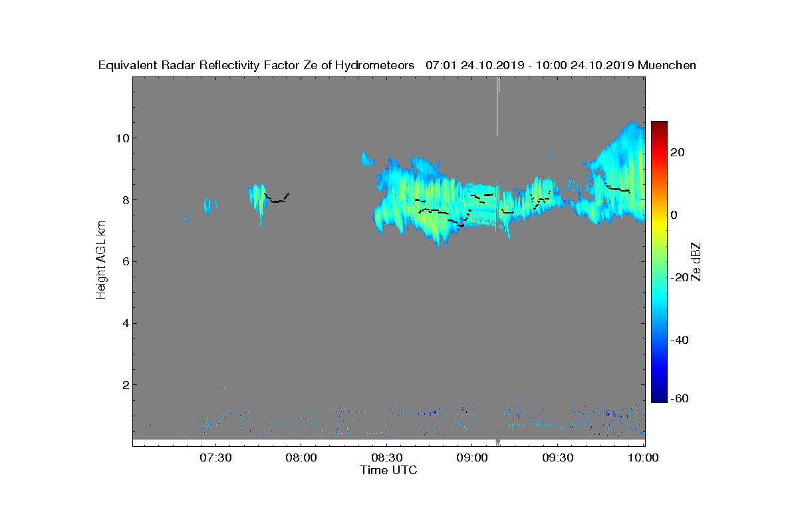The width and height of the screenshot is (798, 532).
Task: Click the height tick label '4'
Action: [x=124, y=323]
